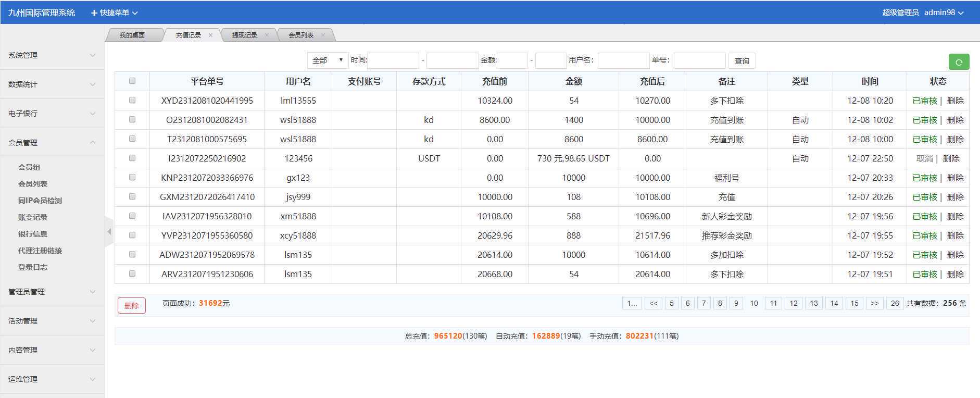
Task: Close the 提现记录 tab
Action: click(x=267, y=35)
